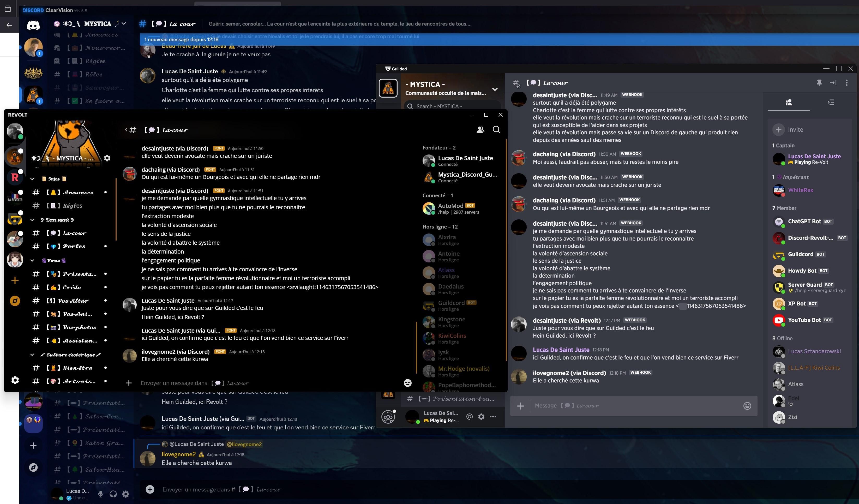859x504 pixels.
Task: Open the Bien-être channel in Revolt
Action: 70,368
